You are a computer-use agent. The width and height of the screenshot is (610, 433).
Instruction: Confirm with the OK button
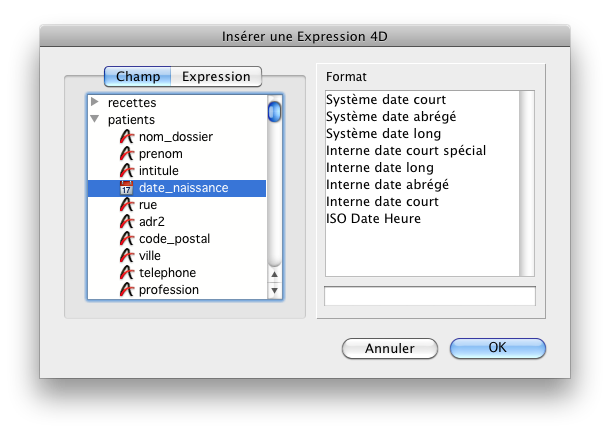point(498,347)
